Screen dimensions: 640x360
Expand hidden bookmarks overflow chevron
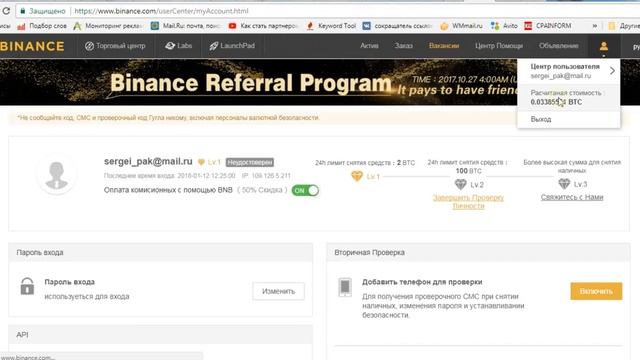(595, 26)
